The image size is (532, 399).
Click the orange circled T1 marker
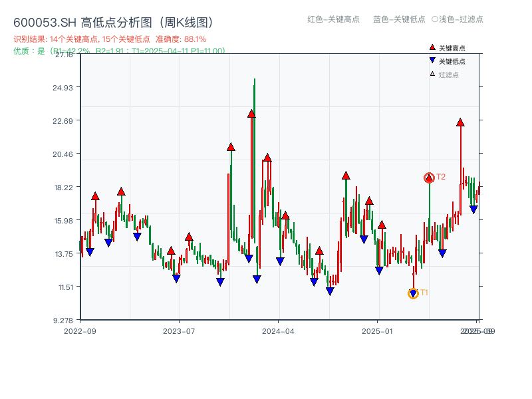412,293
